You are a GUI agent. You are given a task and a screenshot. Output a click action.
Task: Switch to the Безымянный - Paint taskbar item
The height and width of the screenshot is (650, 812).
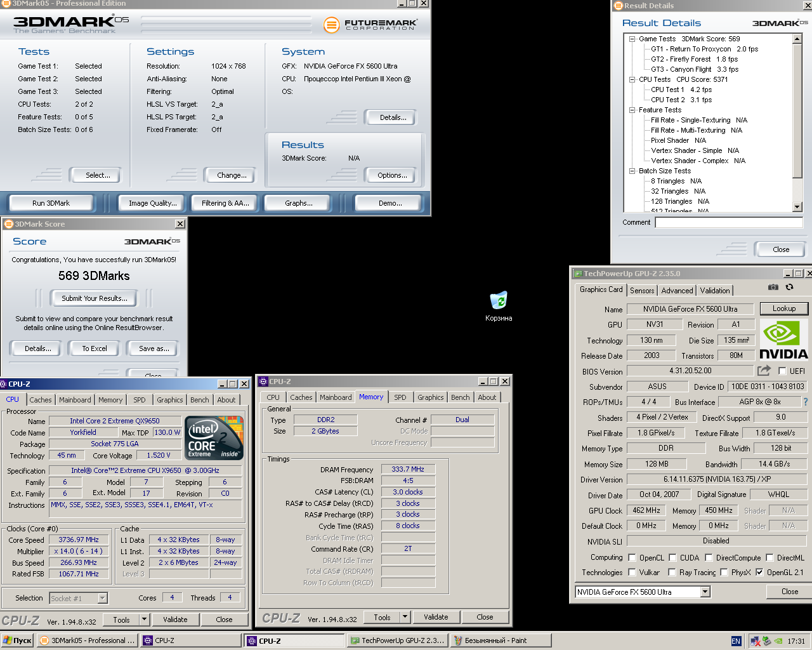pyautogui.click(x=500, y=640)
